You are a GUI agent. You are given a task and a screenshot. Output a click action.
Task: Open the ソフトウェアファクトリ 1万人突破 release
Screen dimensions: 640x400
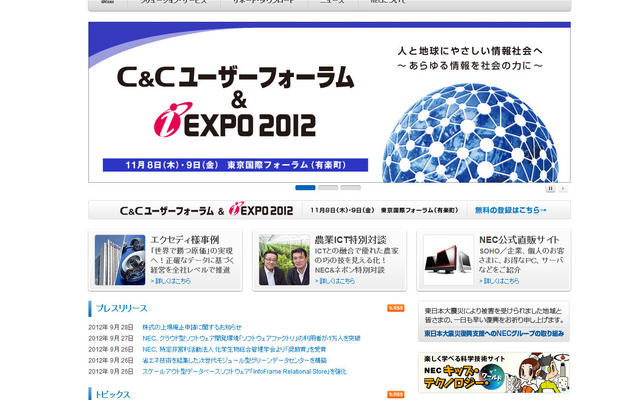[x=251, y=338]
